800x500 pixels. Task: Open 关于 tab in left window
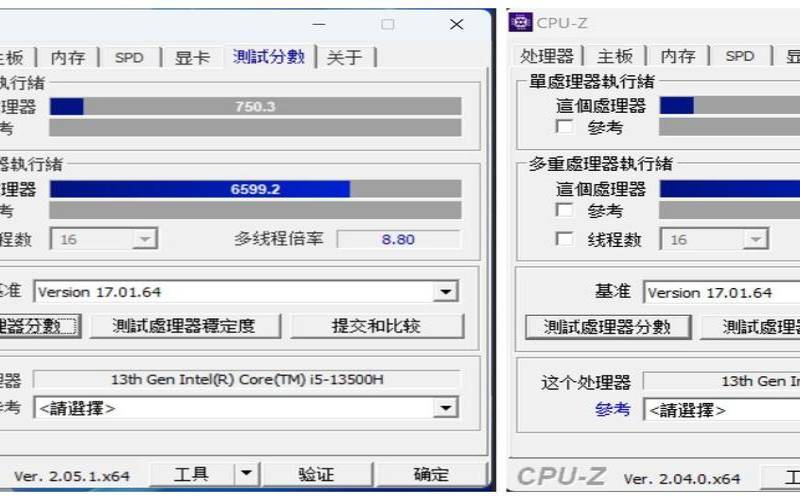344,58
